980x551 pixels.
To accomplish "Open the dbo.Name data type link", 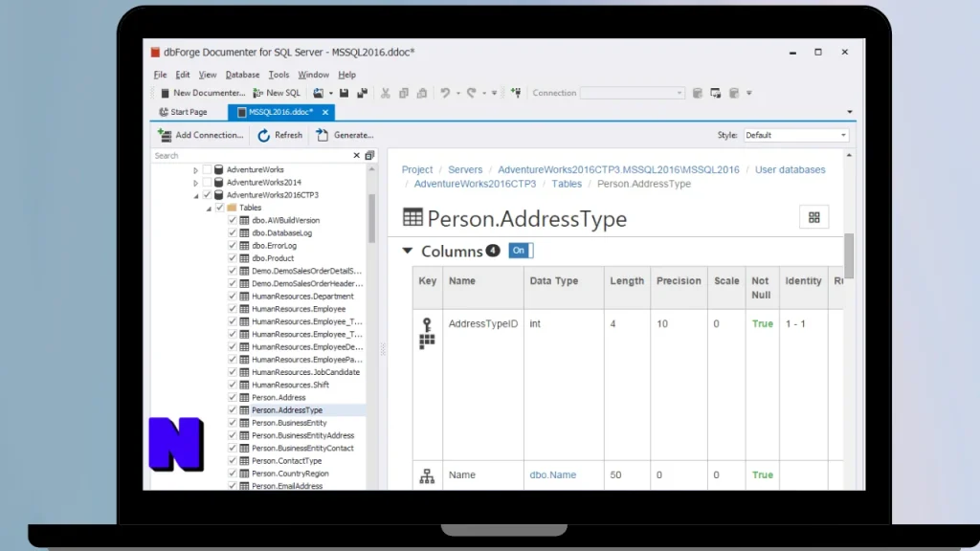I will coord(553,474).
